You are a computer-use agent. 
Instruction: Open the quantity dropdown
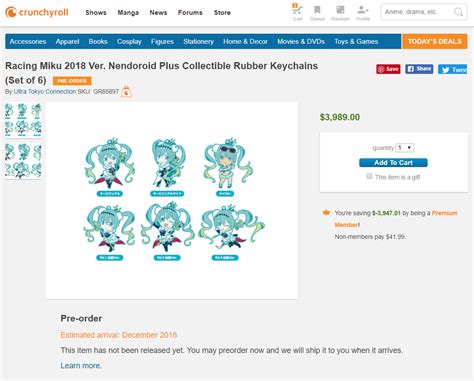pos(404,148)
